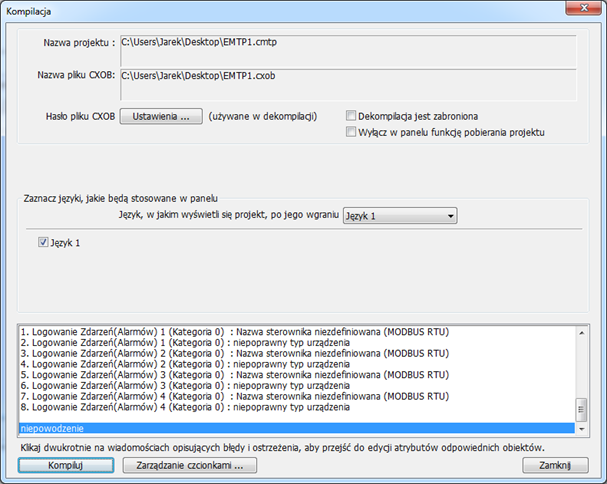Open CXOB password Ustawienia settings
The height and width of the screenshot is (484, 607).
click(x=161, y=116)
